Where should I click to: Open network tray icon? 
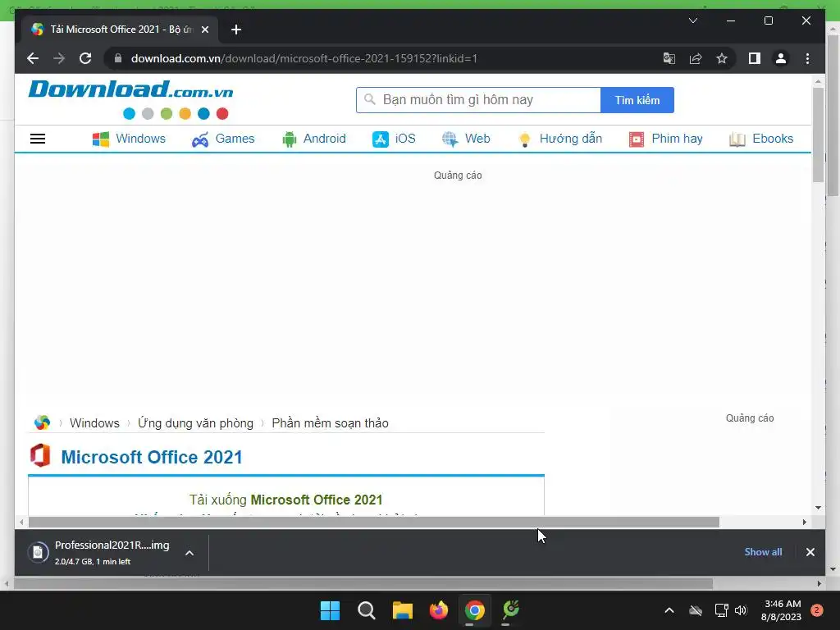click(x=722, y=610)
